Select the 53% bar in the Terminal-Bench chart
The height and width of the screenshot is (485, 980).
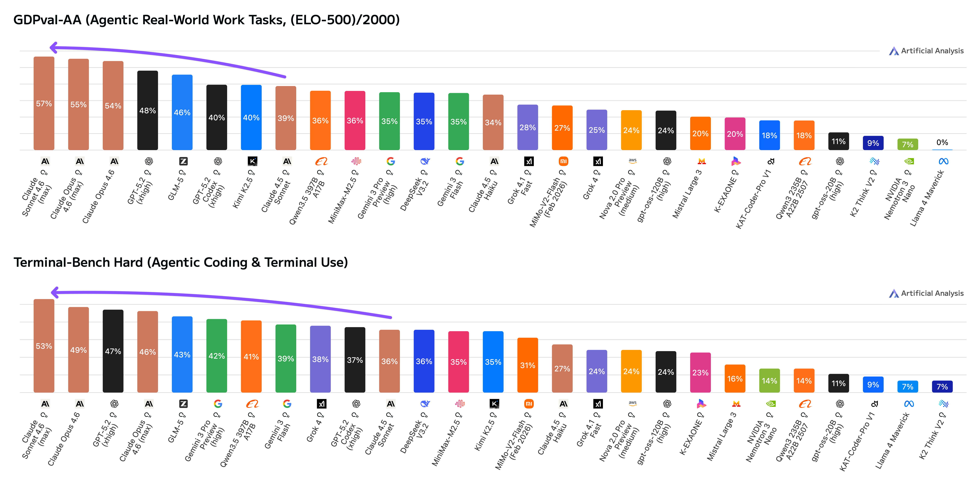pyautogui.click(x=44, y=346)
